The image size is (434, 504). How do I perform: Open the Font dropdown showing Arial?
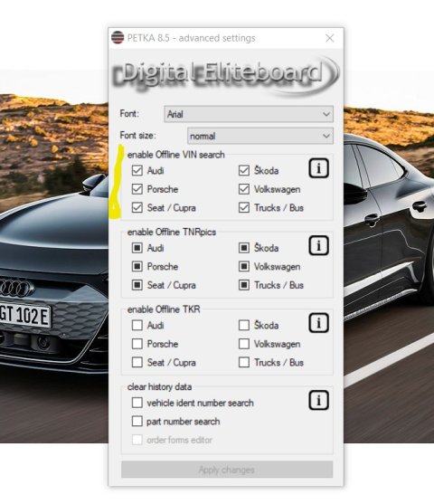pyautogui.click(x=249, y=114)
